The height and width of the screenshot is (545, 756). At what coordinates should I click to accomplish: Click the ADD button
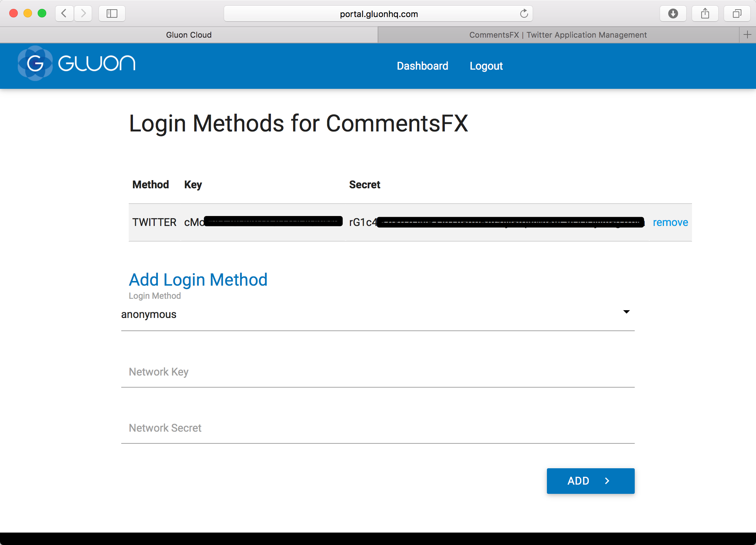[x=591, y=481]
